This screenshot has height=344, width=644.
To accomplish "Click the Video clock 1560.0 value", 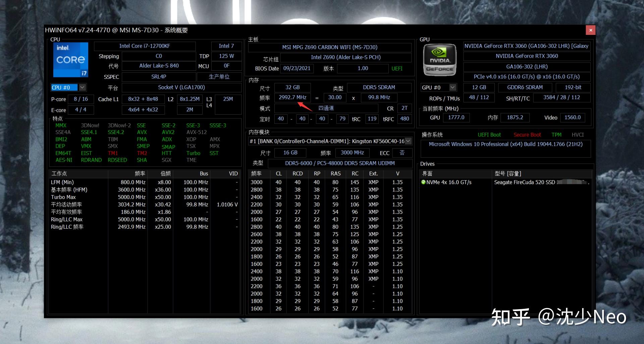I will tap(572, 117).
